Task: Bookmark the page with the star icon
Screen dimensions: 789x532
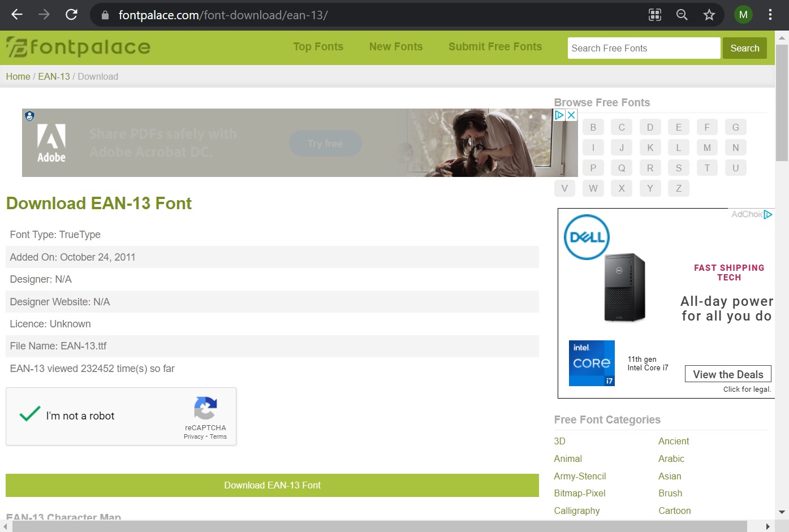Action: (709, 15)
